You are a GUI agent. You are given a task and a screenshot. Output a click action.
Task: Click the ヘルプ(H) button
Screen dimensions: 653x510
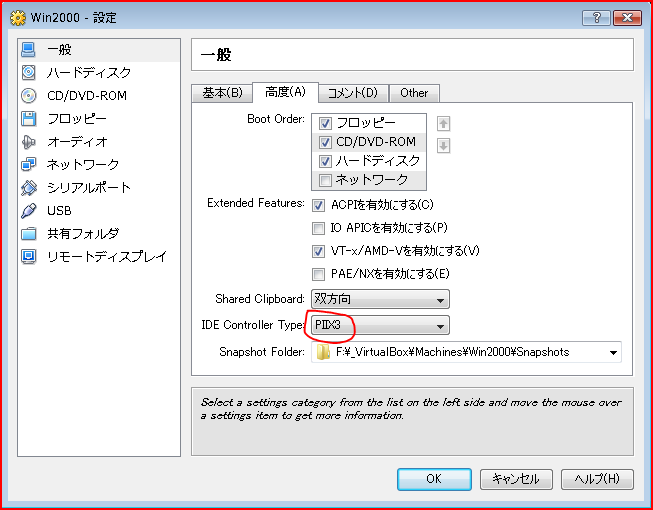[x=597, y=479]
